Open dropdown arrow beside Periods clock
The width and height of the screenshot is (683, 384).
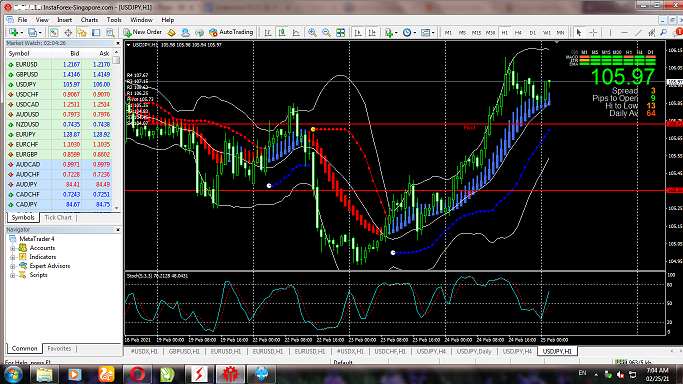tap(415, 33)
